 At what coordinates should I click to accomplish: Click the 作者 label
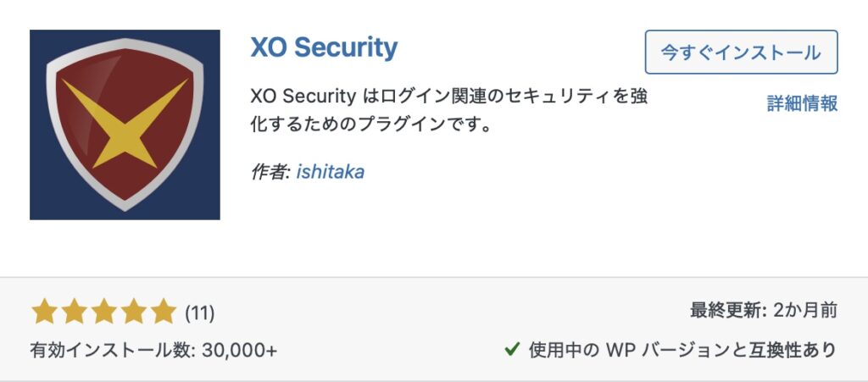(270, 172)
